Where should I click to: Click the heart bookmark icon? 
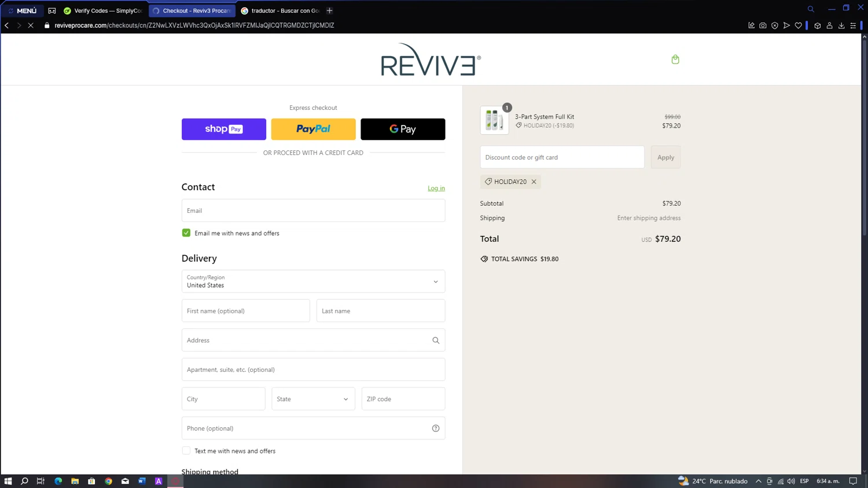798,25
